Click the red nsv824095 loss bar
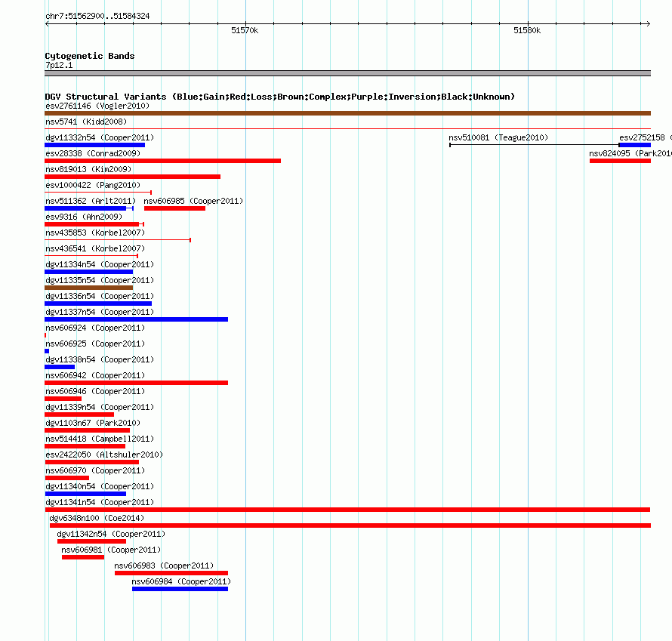672x641 pixels. point(620,161)
